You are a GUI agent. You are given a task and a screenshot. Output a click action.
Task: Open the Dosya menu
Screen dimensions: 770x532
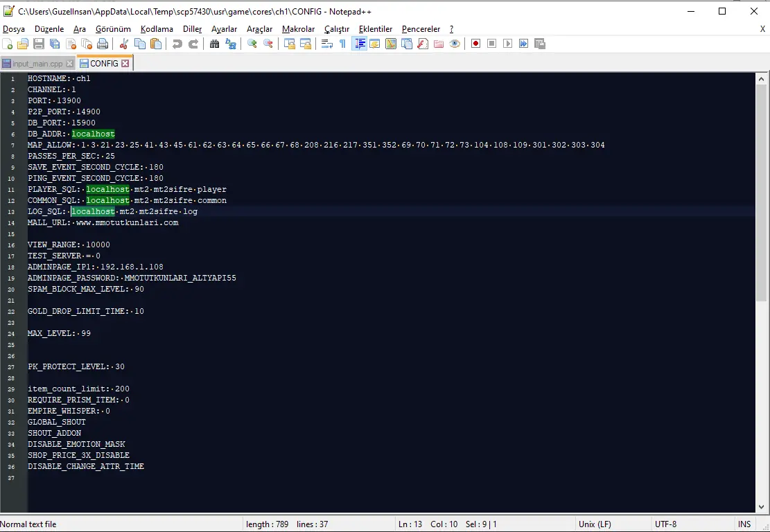tap(14, 29)
